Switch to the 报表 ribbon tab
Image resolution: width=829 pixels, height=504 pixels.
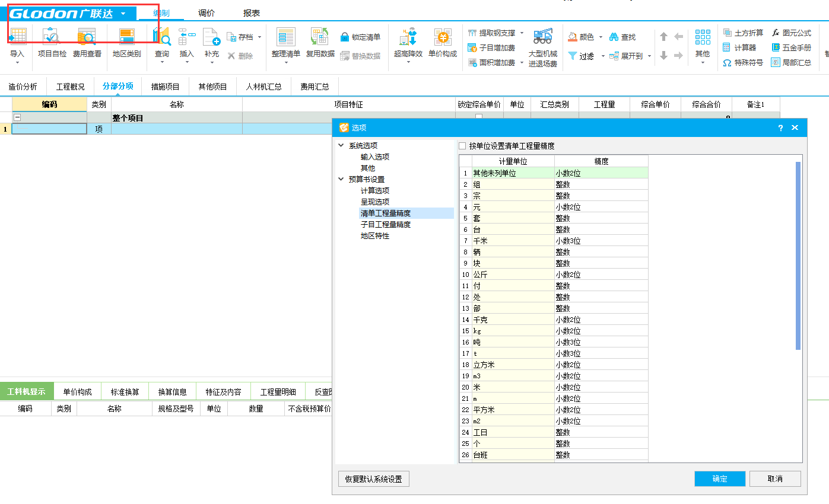tap(252, 13)
